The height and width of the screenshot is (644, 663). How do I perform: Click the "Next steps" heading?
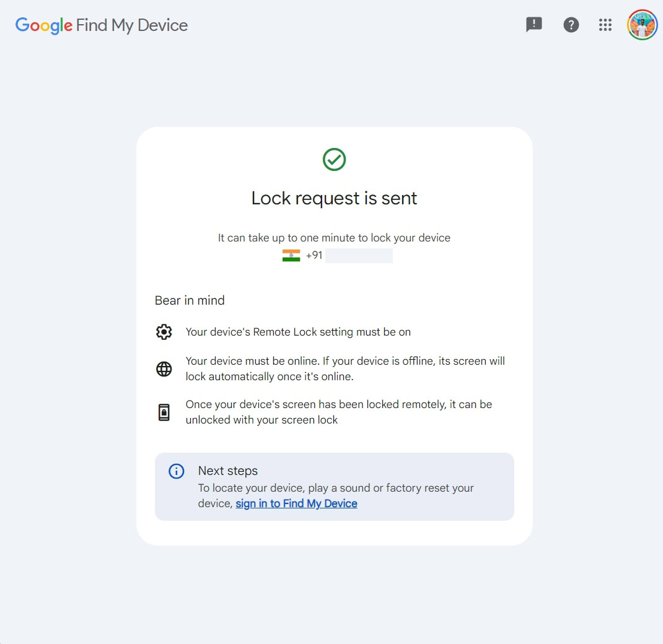(x=227, y=471)
